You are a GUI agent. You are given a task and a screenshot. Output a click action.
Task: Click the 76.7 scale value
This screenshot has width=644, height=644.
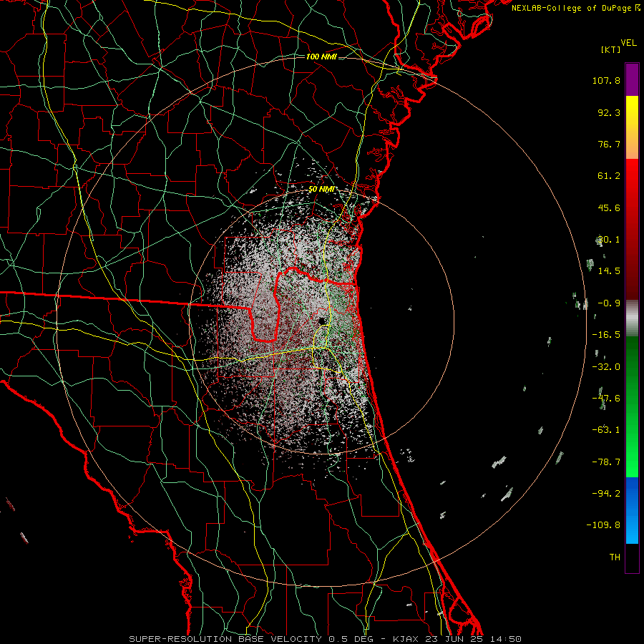pos(609,144)
